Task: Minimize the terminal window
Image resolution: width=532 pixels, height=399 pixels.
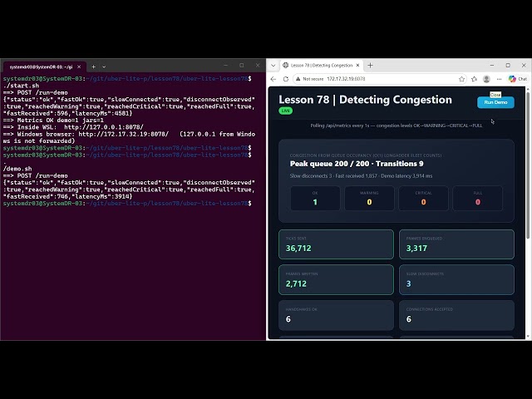Action: coord(225,65)
